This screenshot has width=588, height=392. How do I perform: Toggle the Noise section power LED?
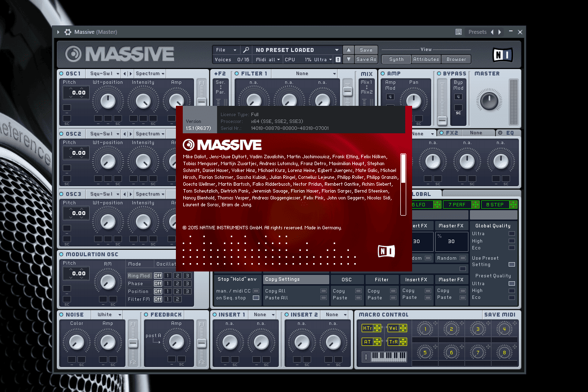pos(62,315)
